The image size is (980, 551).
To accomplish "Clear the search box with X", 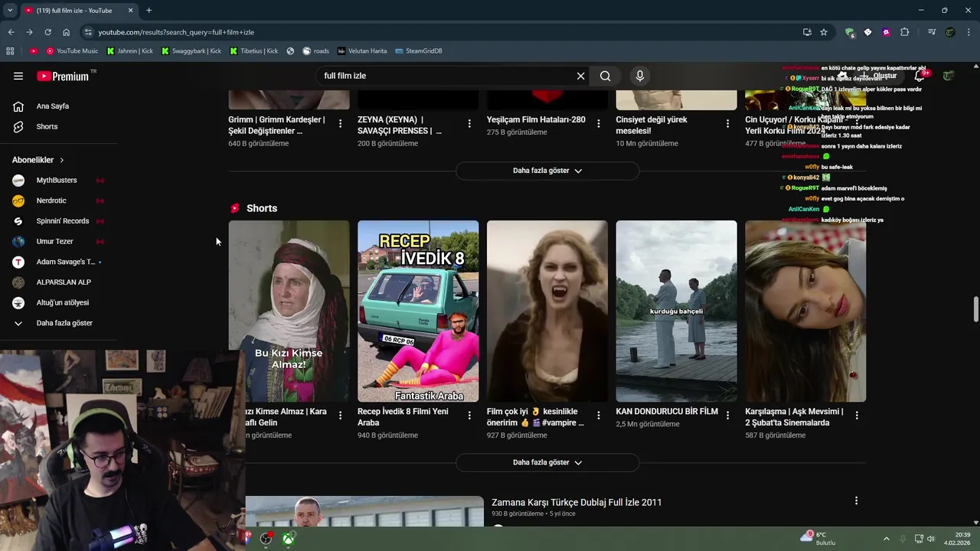I will pos(580,76).
